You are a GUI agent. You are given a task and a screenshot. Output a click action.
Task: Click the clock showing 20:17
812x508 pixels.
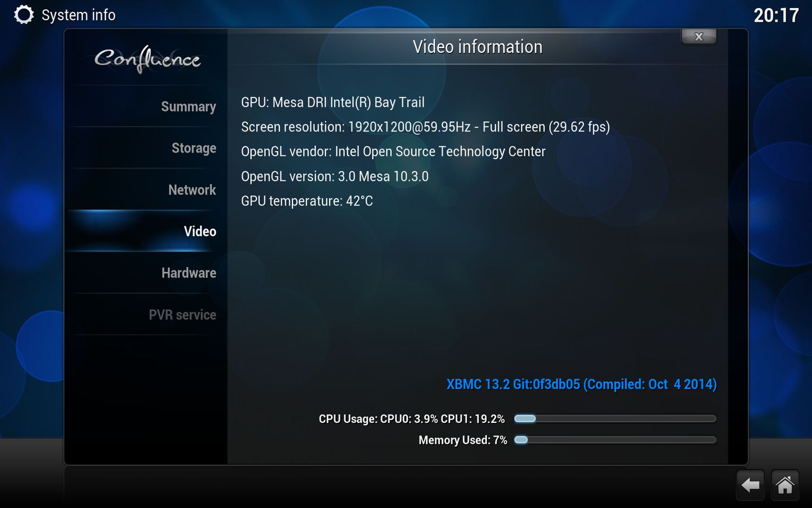776,16
